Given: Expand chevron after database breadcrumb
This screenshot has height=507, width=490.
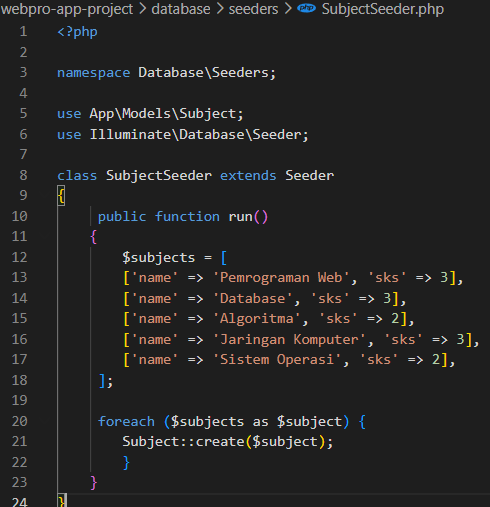Looking at the screenshot, I should tap(220, 9).
